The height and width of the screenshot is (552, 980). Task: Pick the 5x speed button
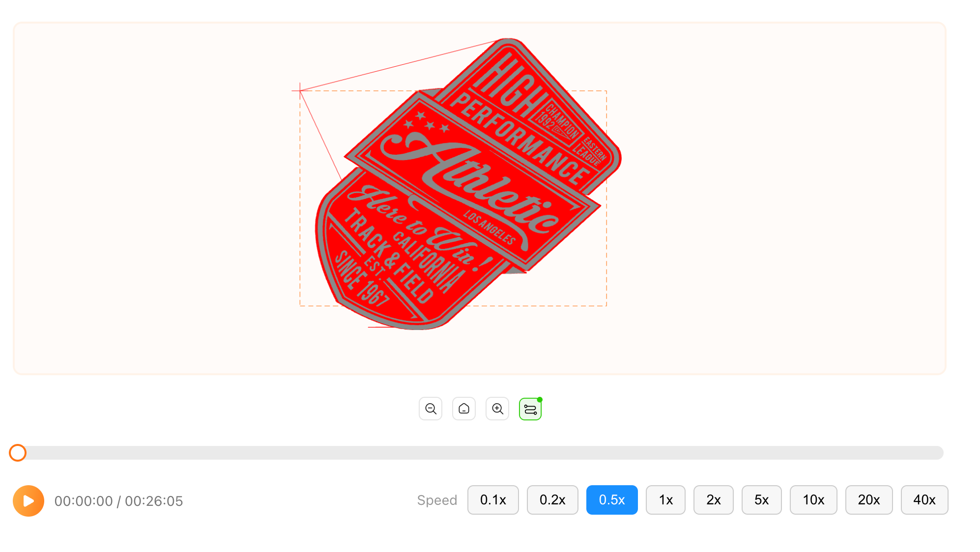point(761,500)
